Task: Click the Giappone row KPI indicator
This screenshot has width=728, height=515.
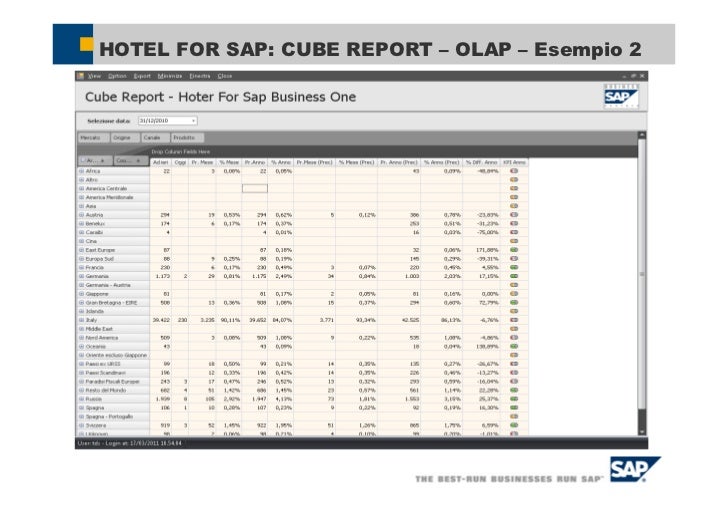Action: click(x=514, y=294)
